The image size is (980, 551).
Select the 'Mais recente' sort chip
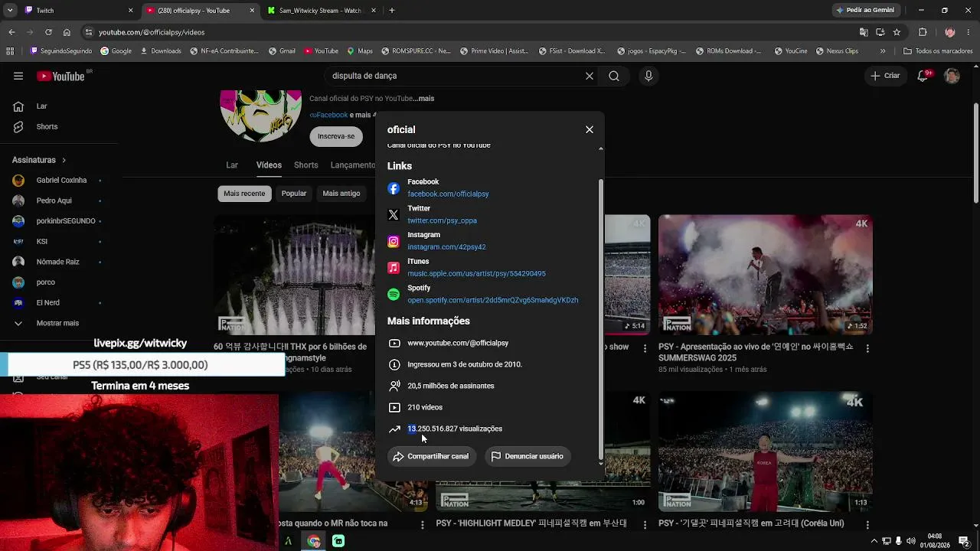244,194
